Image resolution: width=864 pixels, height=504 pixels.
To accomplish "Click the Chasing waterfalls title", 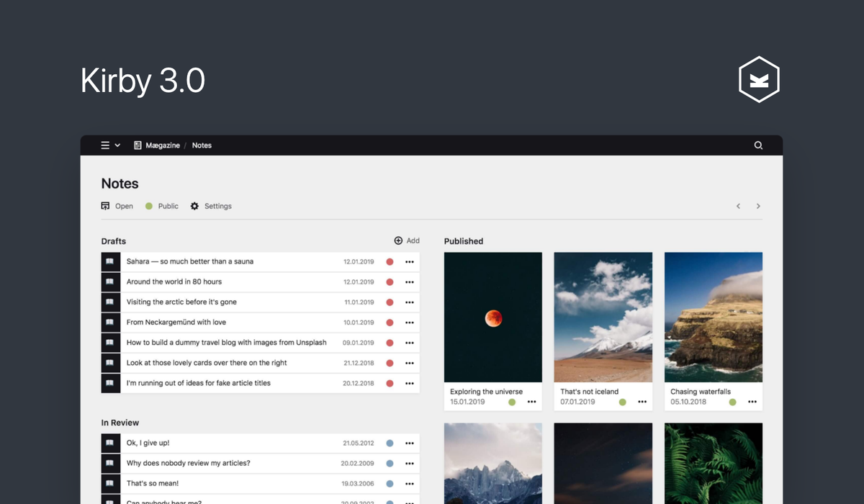I will [x=701, y=392].
